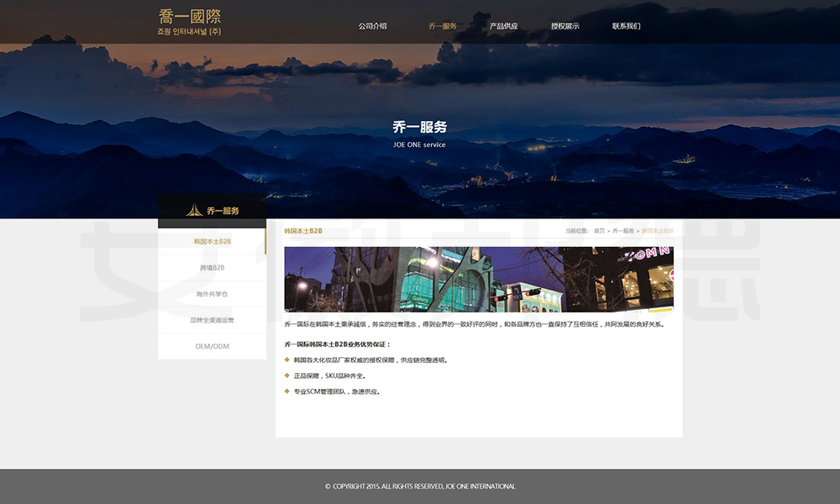Click 韩国本土B2B at end of breadcrumb
The height and width of the screenshot is (504, 840).
pos(657,230)
